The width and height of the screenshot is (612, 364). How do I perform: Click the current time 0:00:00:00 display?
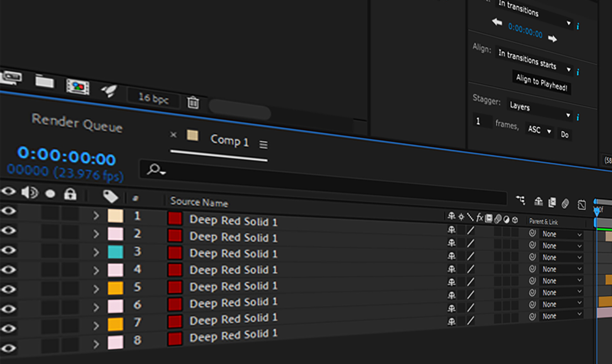[x=66, y=156]
